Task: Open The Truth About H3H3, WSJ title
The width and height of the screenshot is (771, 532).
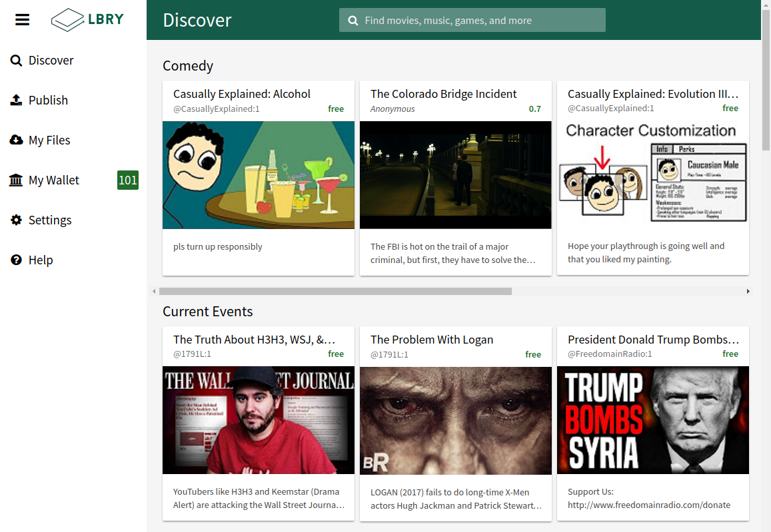Action: click(x=254, y=340)
